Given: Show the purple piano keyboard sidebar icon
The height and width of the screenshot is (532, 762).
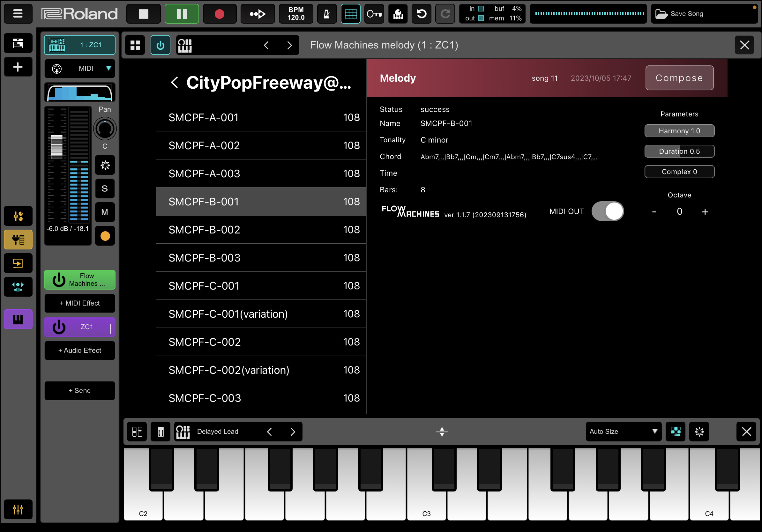Looking at the screenshot, I should 18,319.
